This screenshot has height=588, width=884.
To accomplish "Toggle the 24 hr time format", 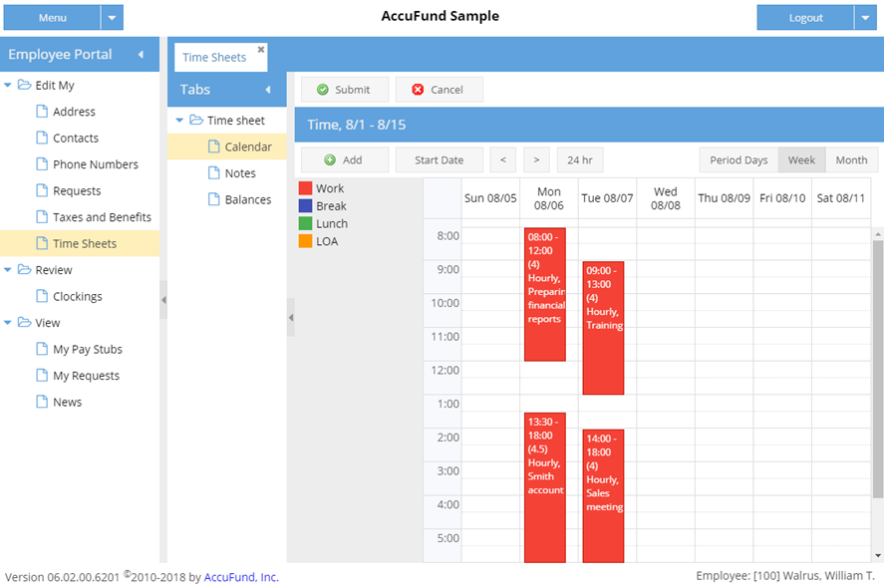I will tap(580, 160).
